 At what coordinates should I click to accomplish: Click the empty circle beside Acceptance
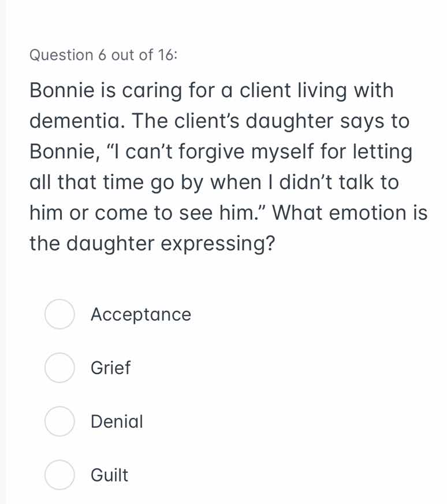pos(59,314)
